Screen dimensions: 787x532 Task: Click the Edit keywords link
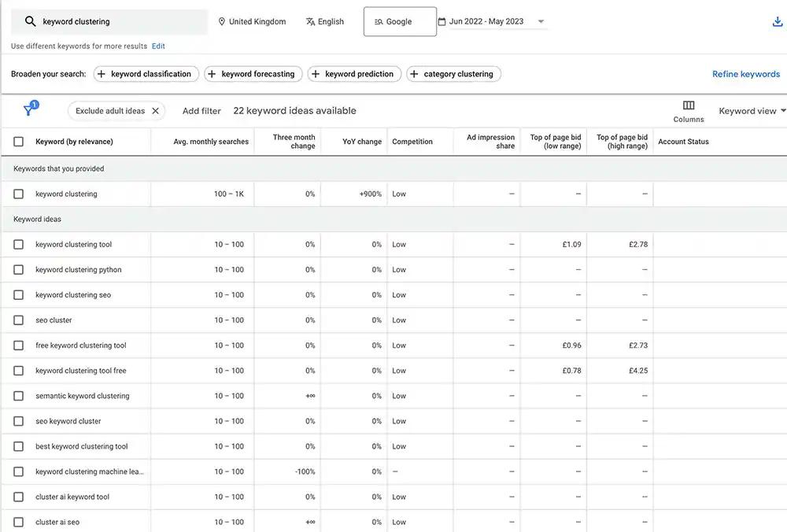tap(158, 46)
